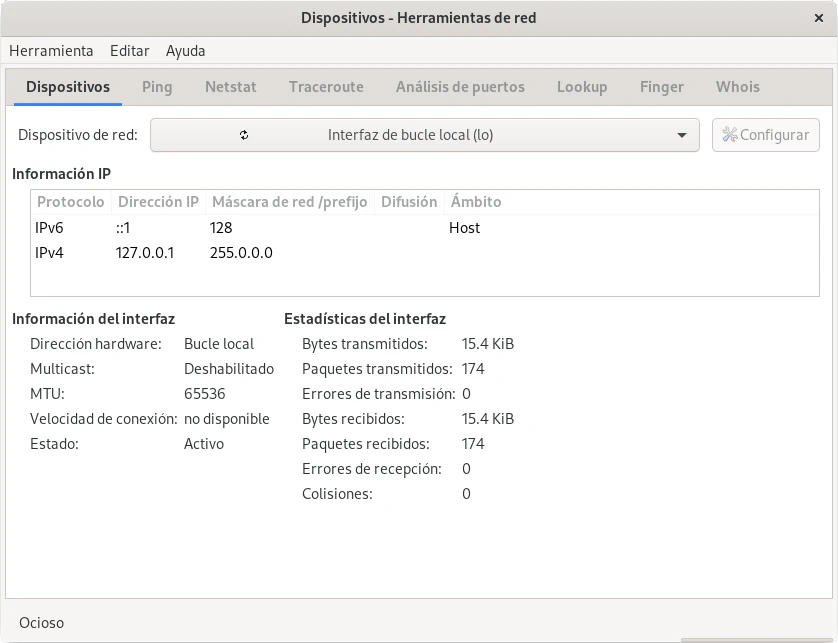Expand the Dispositivo de red dropdown arrow

click(681, 135)
